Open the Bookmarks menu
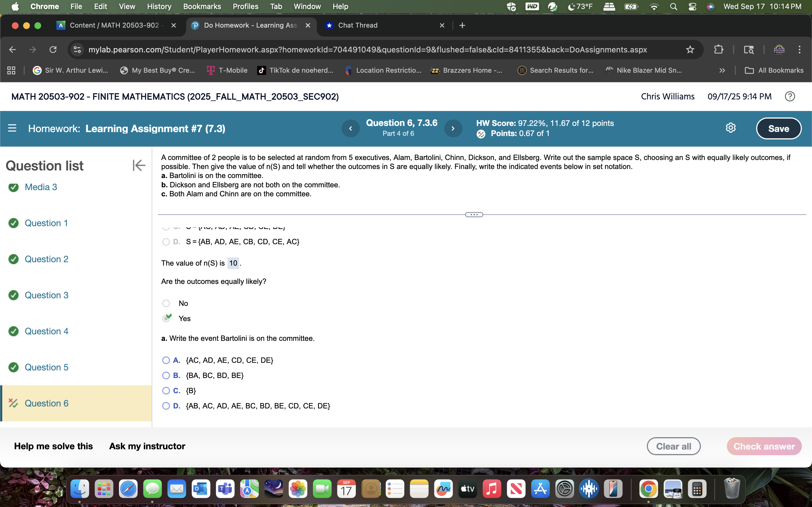812x507 pixels. click(202, 6)
